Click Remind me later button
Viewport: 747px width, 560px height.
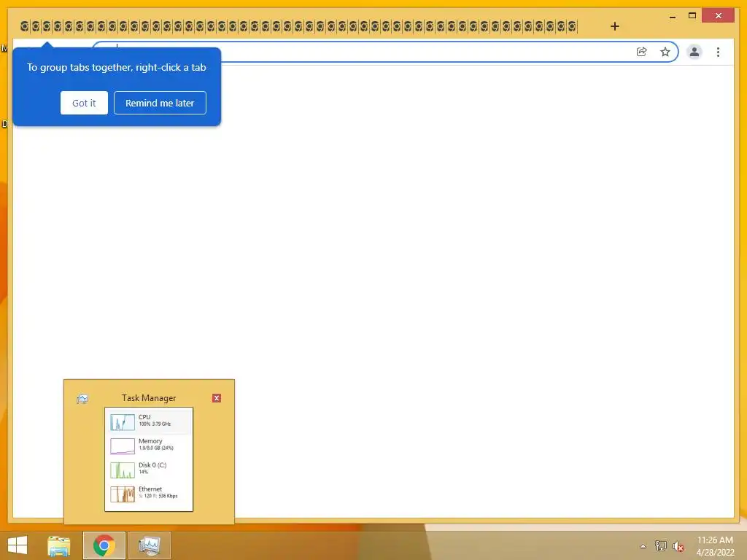(x=160, y=103)
